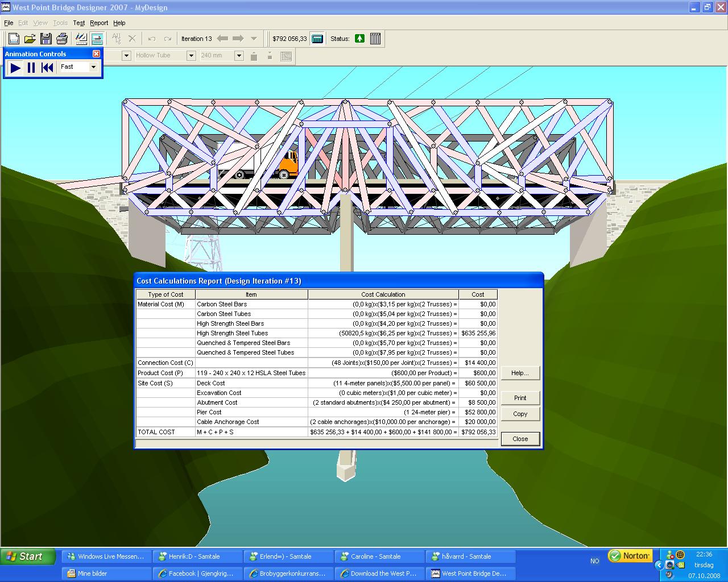Toggle the member list grid icon

click(286, 56)
